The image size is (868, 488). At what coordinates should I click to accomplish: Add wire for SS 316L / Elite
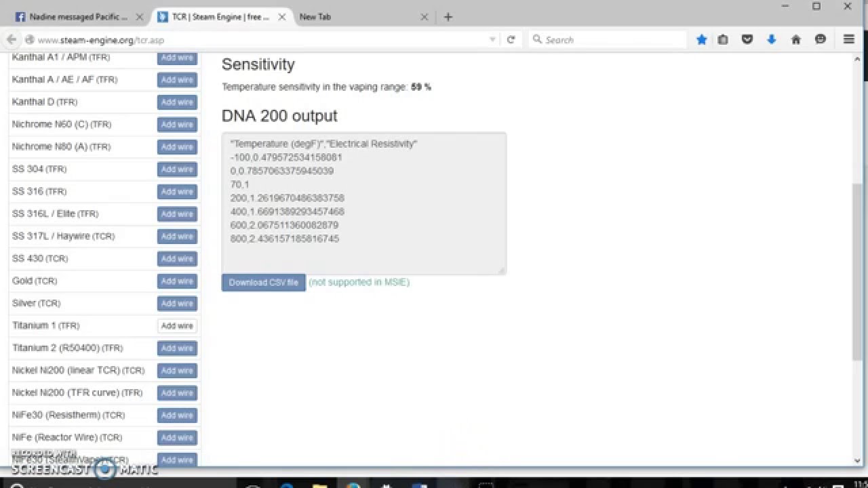click(177, 214)
